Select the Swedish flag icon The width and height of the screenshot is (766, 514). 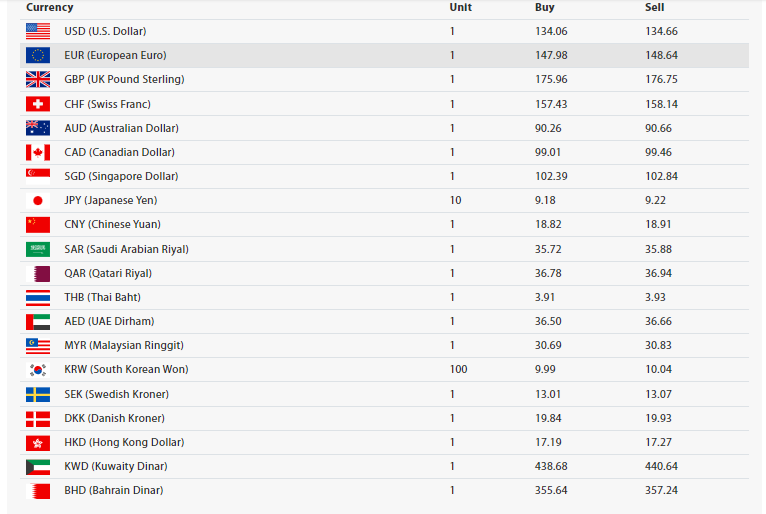[x=38, y=394]
